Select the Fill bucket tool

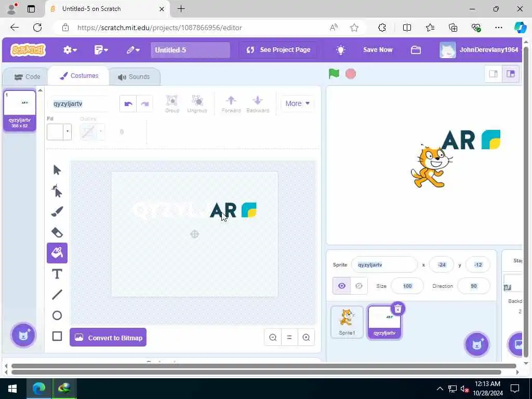click(x=57, y=253)
